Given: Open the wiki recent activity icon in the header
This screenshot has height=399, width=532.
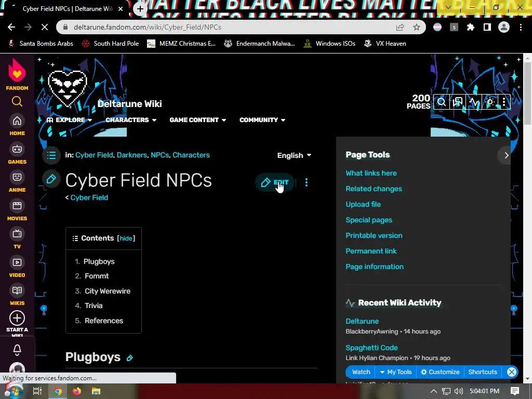Looking at the screenshot, I should coord(474,102).
